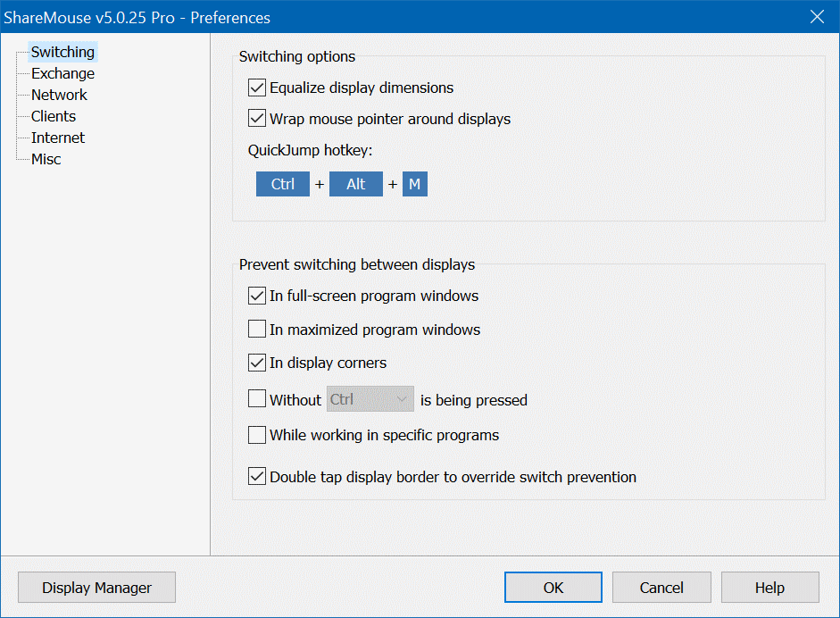
Task: Open the Network preferences page
Action: 59,95
